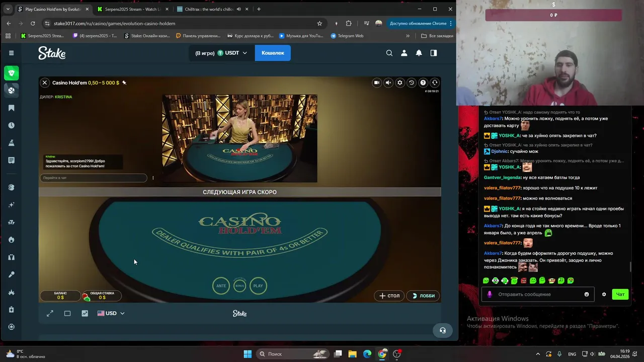The width and height of the screenshot is (644, 362).
Task: Open the Sports basketball icon in the sidebar
Action: click(11, 90)
